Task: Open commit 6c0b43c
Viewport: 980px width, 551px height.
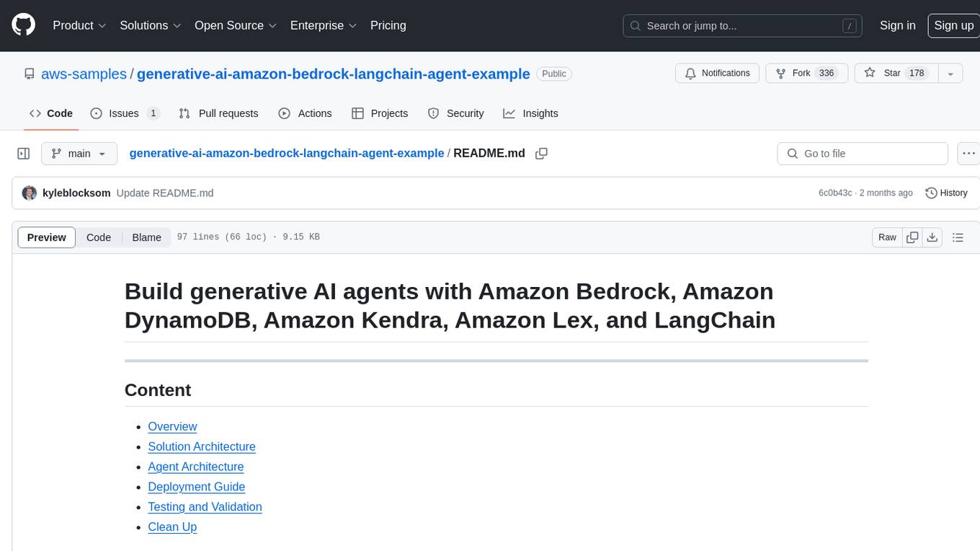Action: tap(835, 193)
